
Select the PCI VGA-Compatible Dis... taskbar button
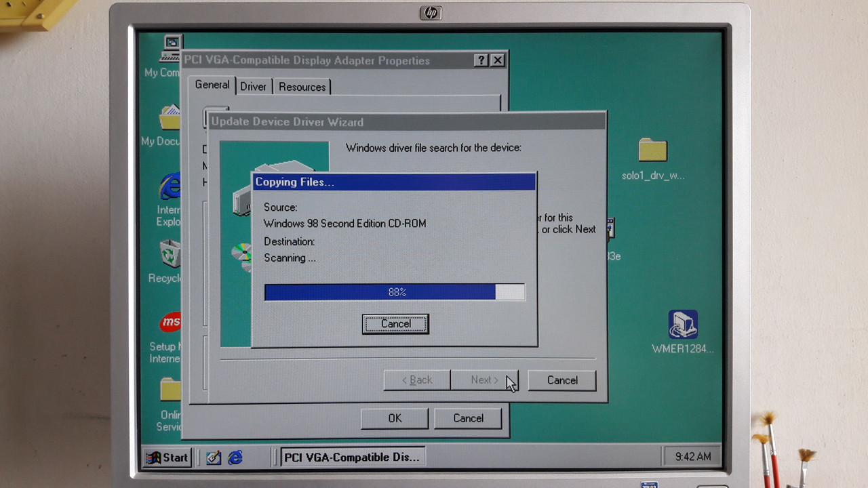(353, 457)
